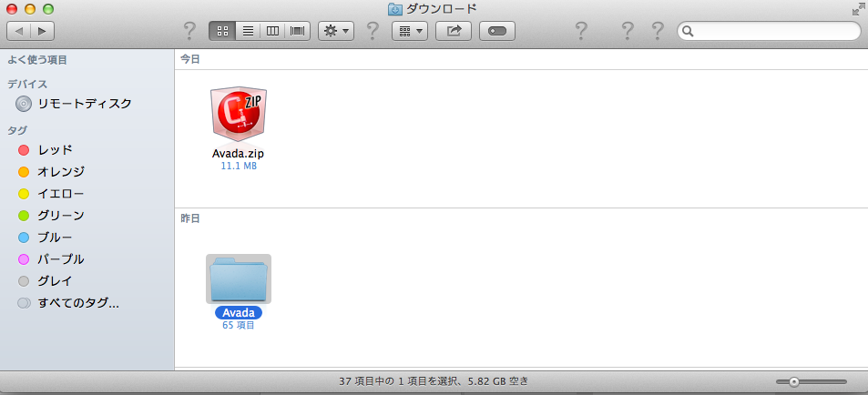This screenshot has width=868, height=395.
Task: Select the Avada folder icon
Action: tap(239, 279)
